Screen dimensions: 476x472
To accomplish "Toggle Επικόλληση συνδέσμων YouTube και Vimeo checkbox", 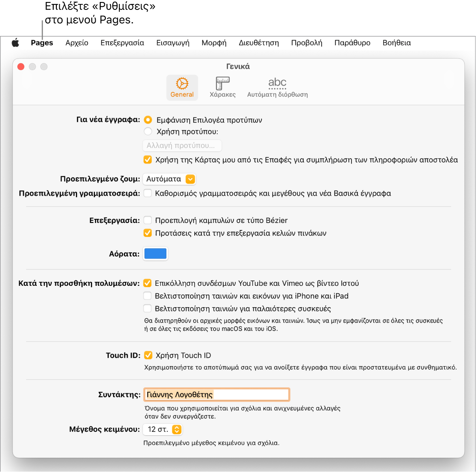I will tap(147, 283).
